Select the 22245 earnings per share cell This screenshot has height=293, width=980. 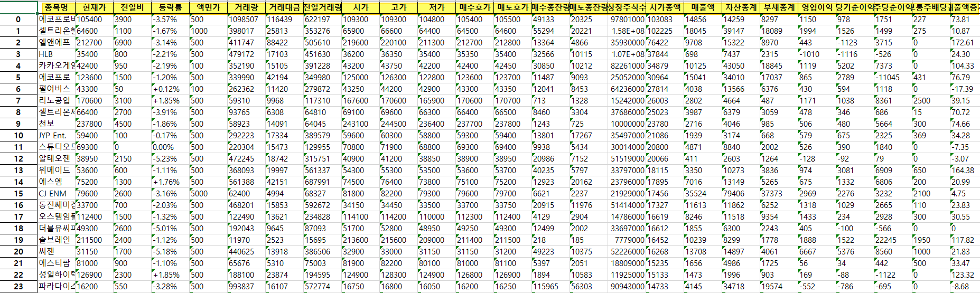point(893,240)
